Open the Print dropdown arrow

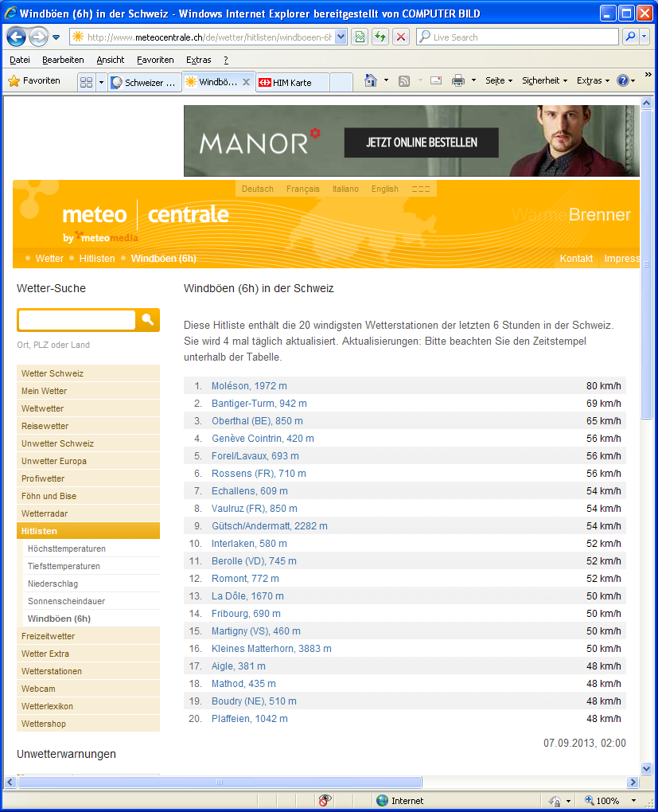[x=473, y=80]
